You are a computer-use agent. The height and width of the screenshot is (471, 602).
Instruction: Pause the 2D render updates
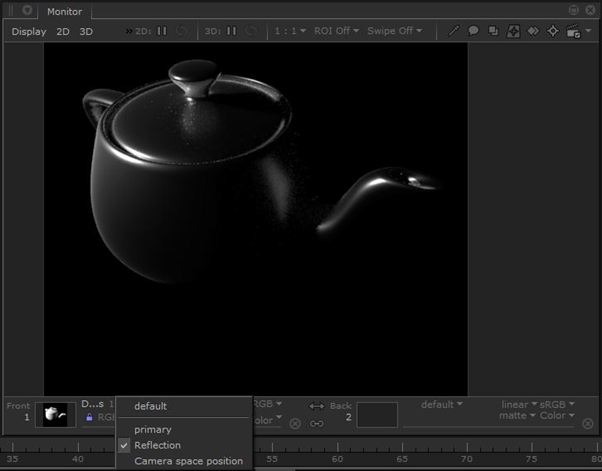tap(161, 31)
